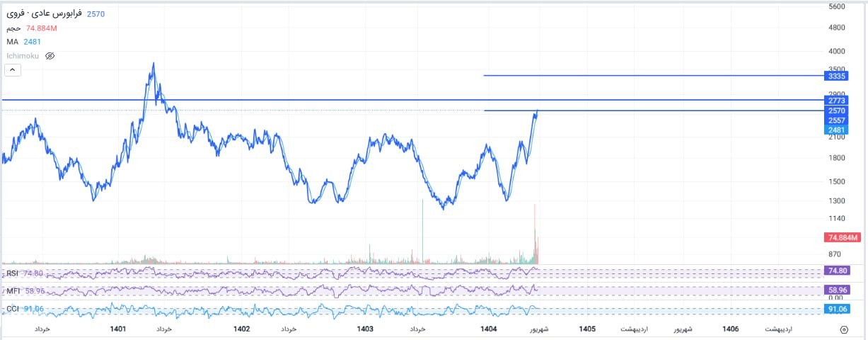The height and width of the screenshot is (340, 868).
Task: Click the MFI indicator label
Action: tap(13, 290)
